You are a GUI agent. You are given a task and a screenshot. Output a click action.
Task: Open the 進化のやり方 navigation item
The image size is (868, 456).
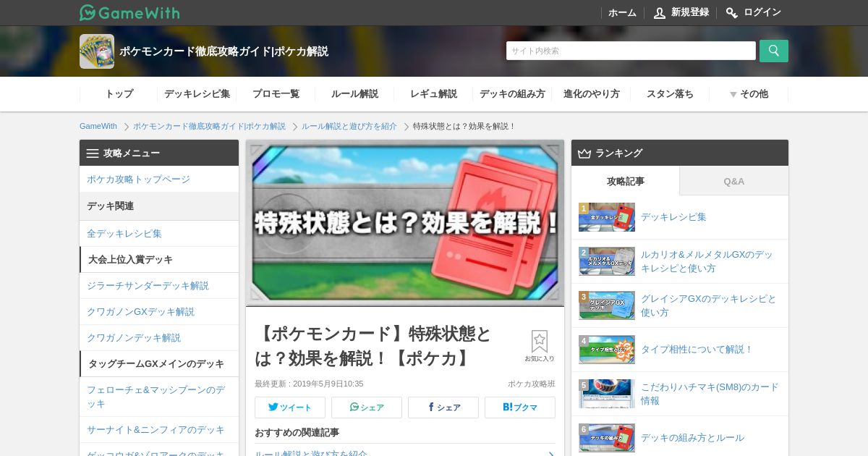pyautogui.click(x=591, y=94)
